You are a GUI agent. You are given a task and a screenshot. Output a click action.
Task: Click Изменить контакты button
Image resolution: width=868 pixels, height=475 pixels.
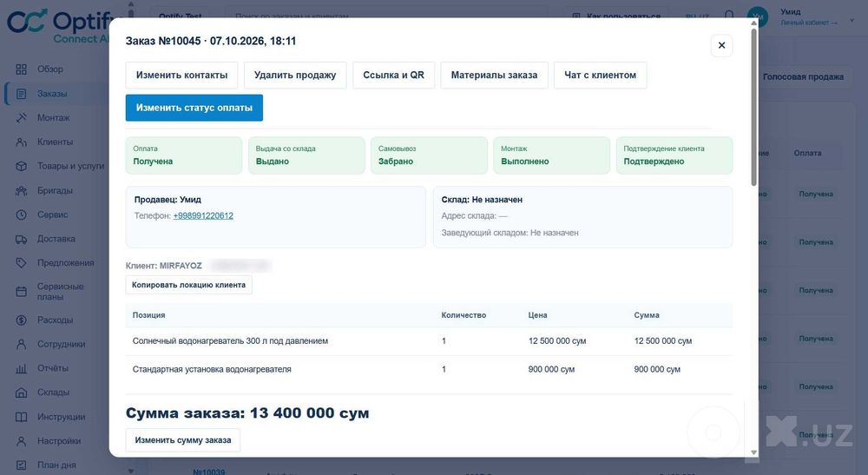coord(181,75)
